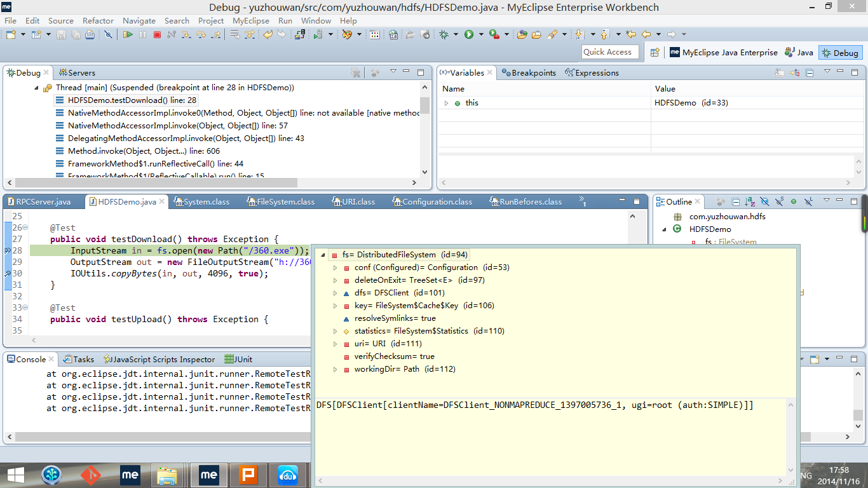Open the Windows Start button
Screen dimensions: 868x488
pos(15,475)
